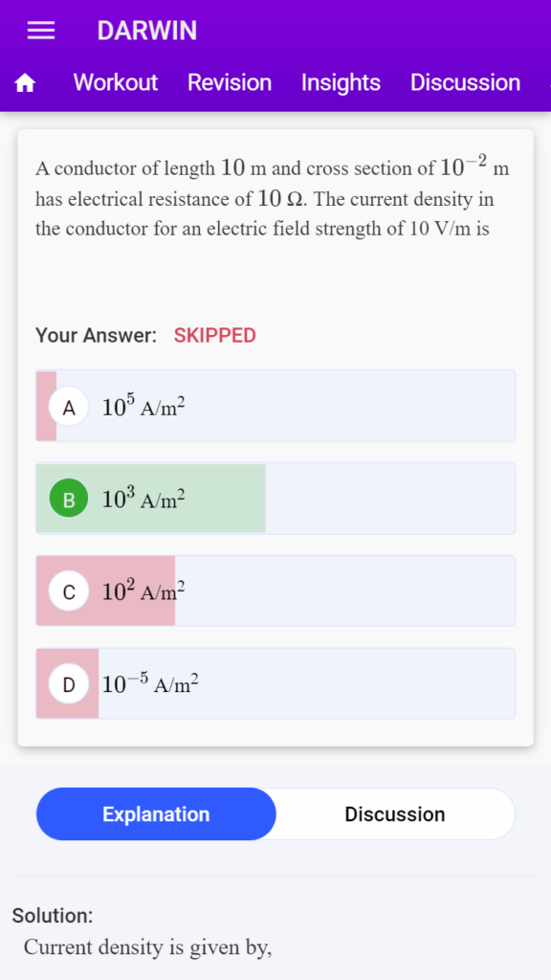The width and height of the screenshot is (551, 980).
Task: Click answer row 10^5 A/m²
Action: click(x=275, y=406)
